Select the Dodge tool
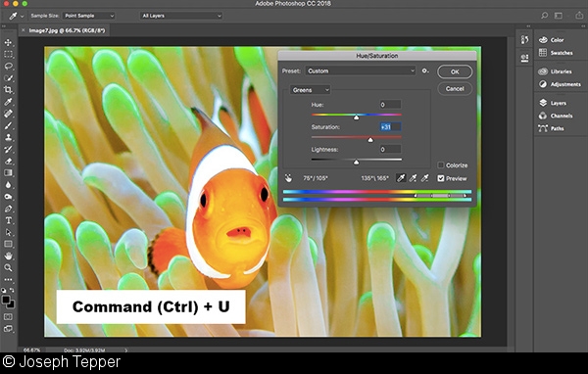588x374 pixels. pos(8,197)
